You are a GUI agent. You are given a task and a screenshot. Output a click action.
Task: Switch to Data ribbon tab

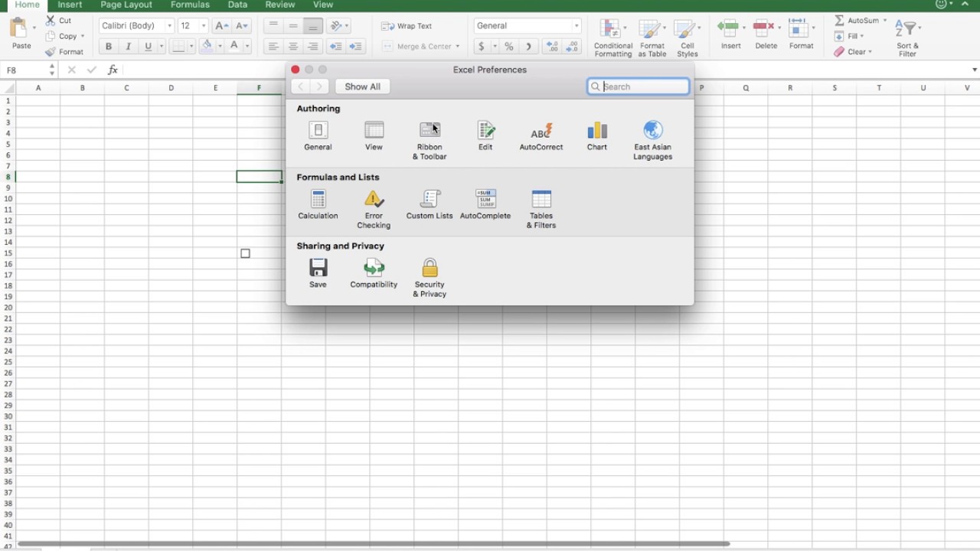coord(237,5)
